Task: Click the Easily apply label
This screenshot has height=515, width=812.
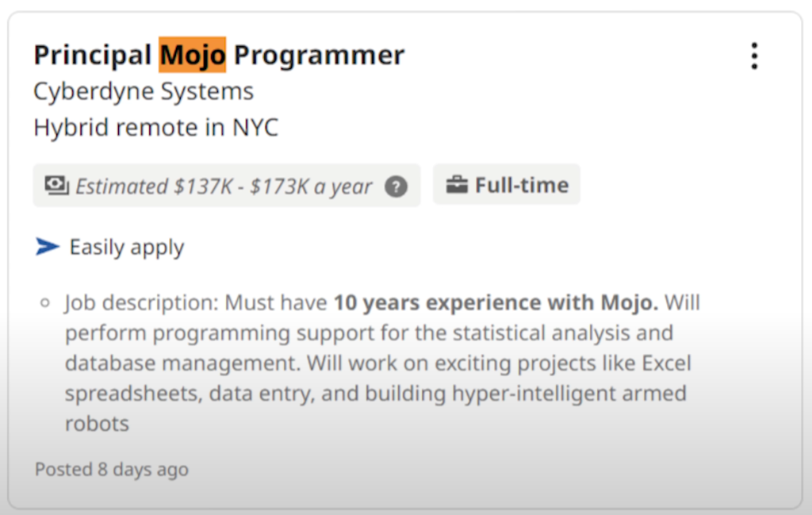Action: 127,247
